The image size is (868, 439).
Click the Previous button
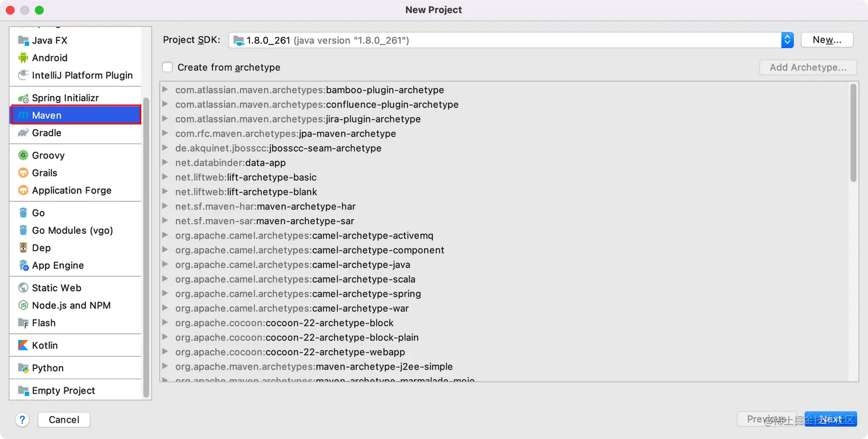point(768,419)
